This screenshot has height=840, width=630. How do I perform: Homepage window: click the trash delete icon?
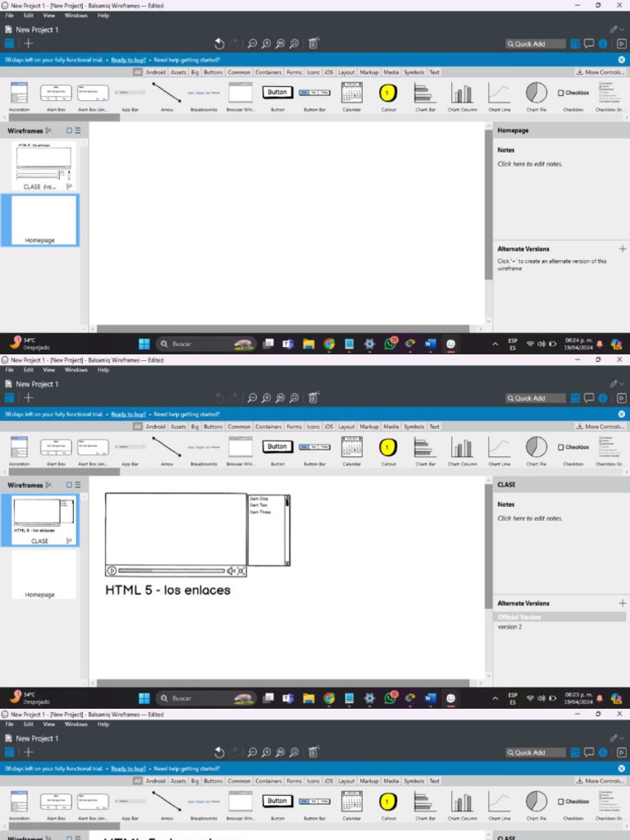point(313,43)
